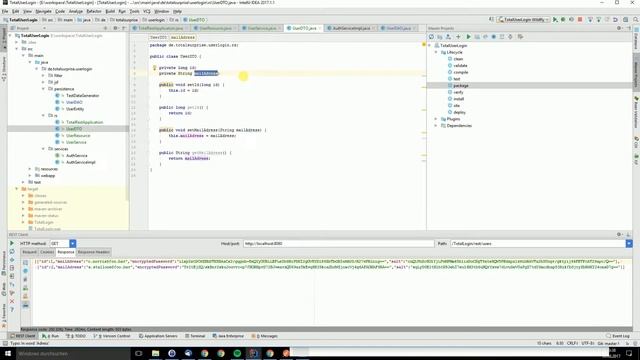Viewport: 640px width, 360px height.
Task: Click the mailAddress breadcrumb in editor
Action: 182,37
